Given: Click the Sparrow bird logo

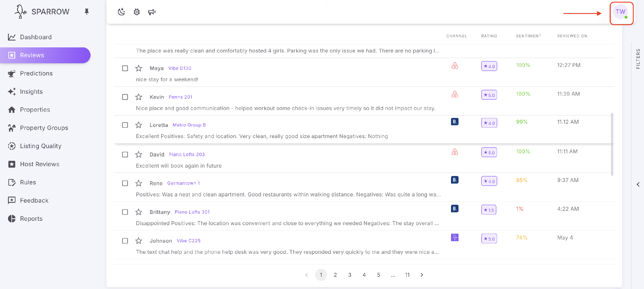Looking at the screenshot, I should [x=20, y=12].
